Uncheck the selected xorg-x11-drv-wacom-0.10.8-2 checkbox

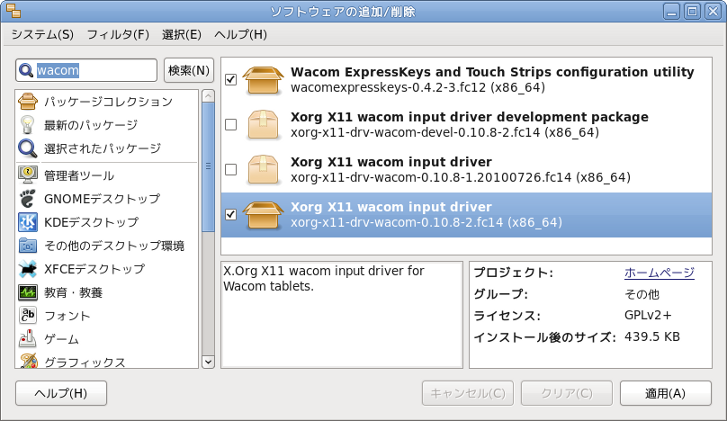tap(231, 215)
